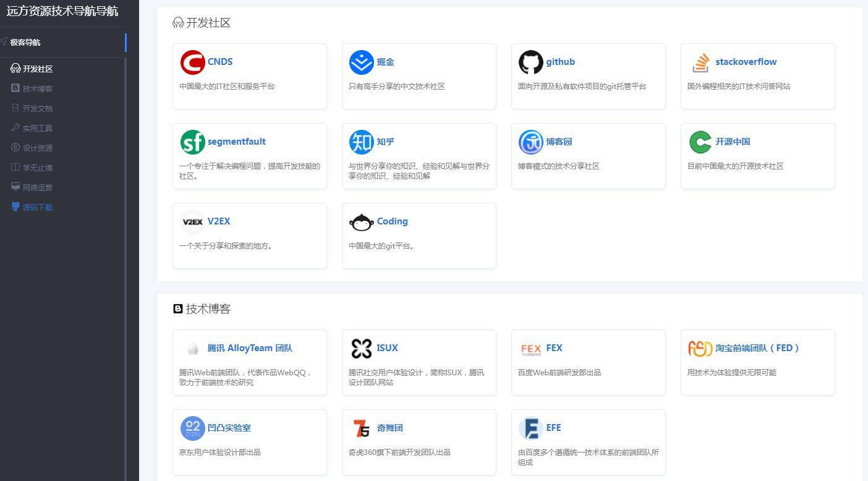
Task: Click description 国外编程相关的IT技术问答网站
Action: [739, 87]
